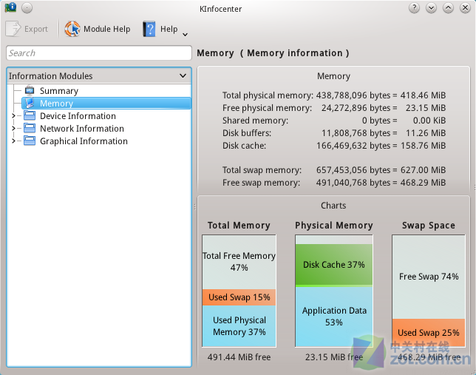476x375 pixels.
Task: Click the Disk Cache 37% green segment
Action: click(334, 265)
